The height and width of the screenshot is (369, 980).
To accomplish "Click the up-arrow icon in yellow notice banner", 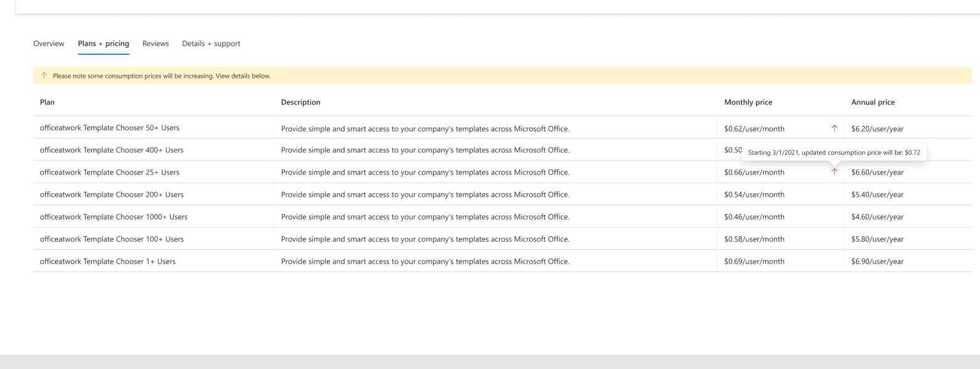I will pos(44,76).
